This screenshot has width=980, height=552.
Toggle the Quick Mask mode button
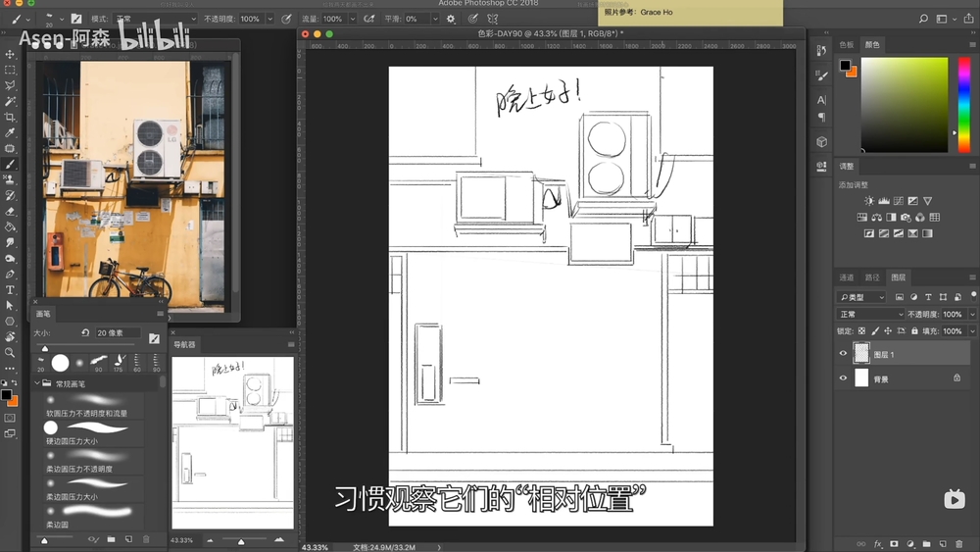click(10, 418)
